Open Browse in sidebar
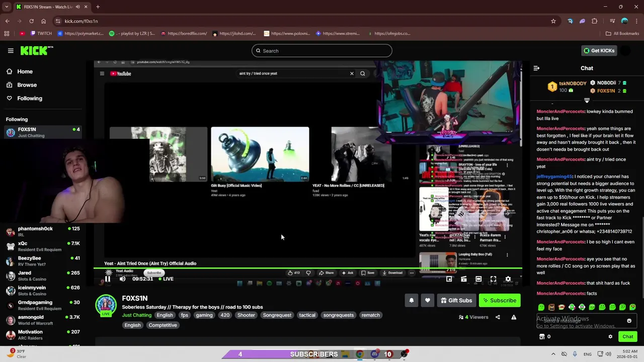Image resolution: width=644 pixels, height=362 pixels. tap(27, 85)
